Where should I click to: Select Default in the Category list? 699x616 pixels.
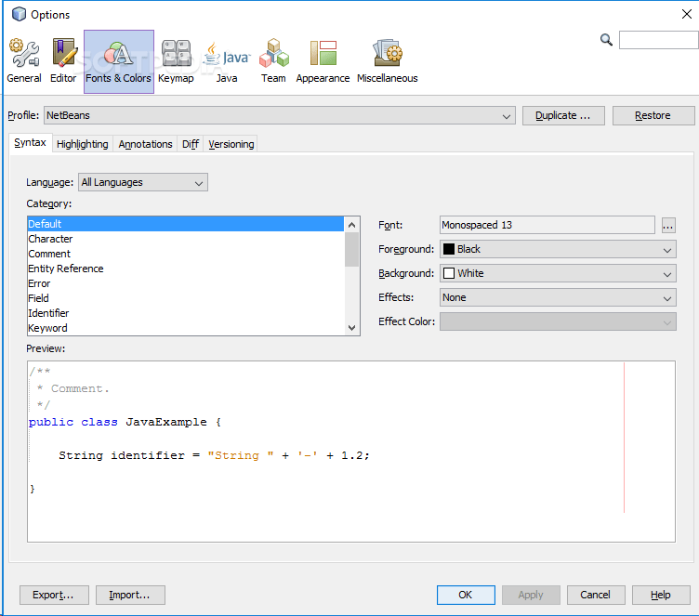(x=186, y=224)
